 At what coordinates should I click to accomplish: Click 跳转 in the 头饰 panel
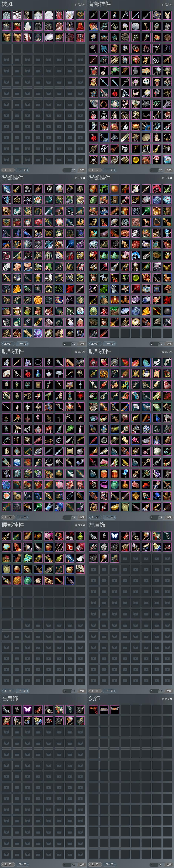(x=169, y=864)
